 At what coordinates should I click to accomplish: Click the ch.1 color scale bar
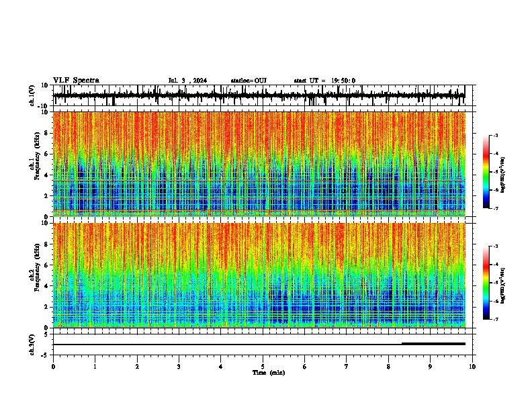[486, 172]
